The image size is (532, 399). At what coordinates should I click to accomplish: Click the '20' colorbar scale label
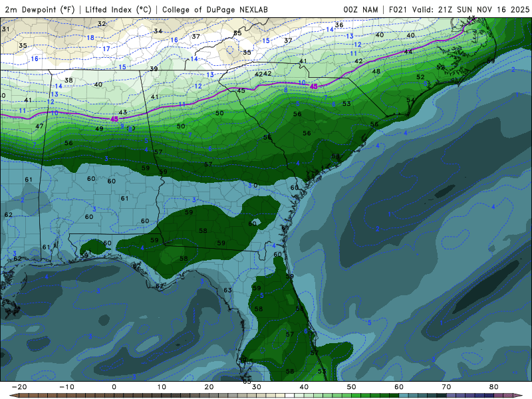(209, 387)
